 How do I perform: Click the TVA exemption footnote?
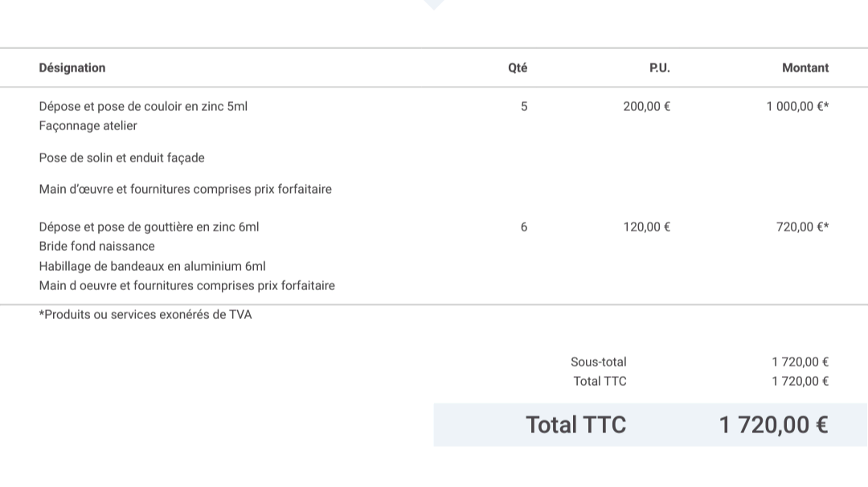tap(145, 315)
